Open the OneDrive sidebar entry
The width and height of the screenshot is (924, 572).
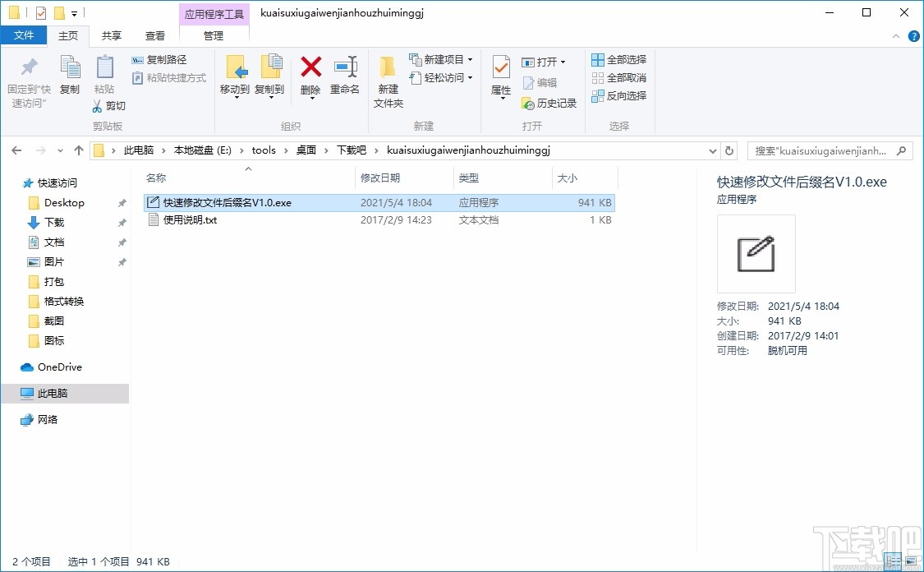57,367
